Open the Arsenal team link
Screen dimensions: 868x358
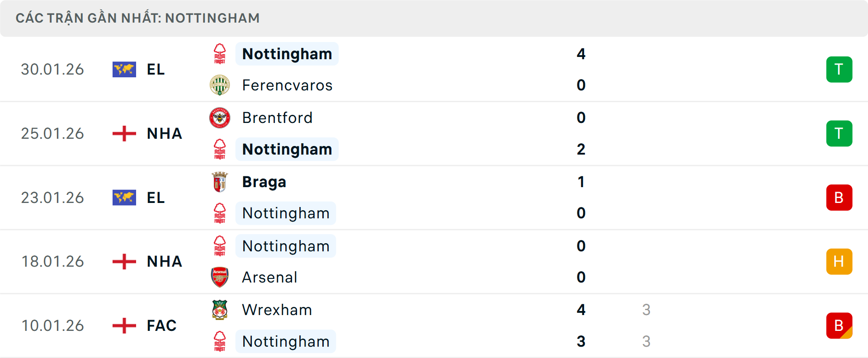pyautogui.click(x=269, y=278)
